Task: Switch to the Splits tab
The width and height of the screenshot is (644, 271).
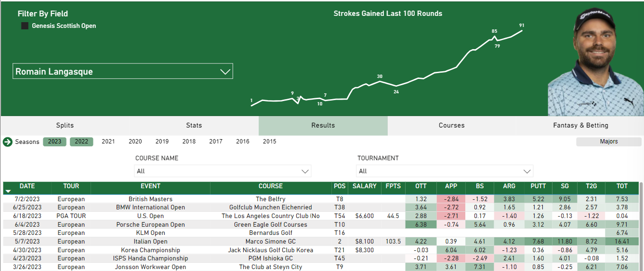Action: tap(65, 126)
